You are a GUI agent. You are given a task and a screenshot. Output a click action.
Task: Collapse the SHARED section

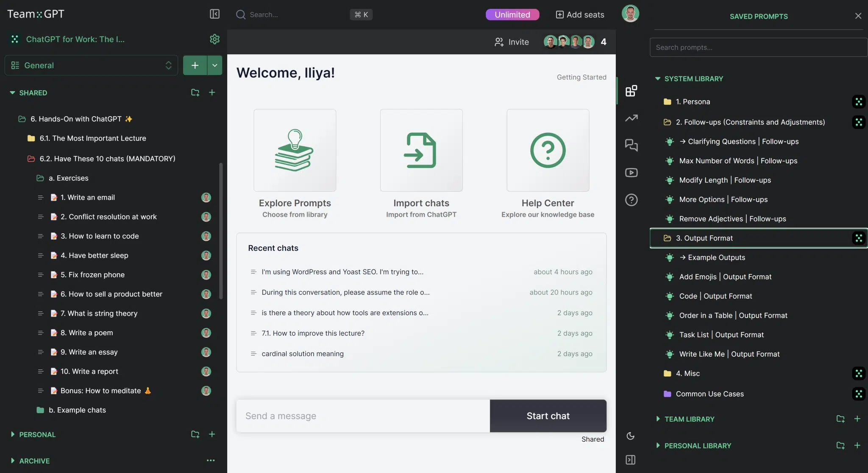click(13, 92)
